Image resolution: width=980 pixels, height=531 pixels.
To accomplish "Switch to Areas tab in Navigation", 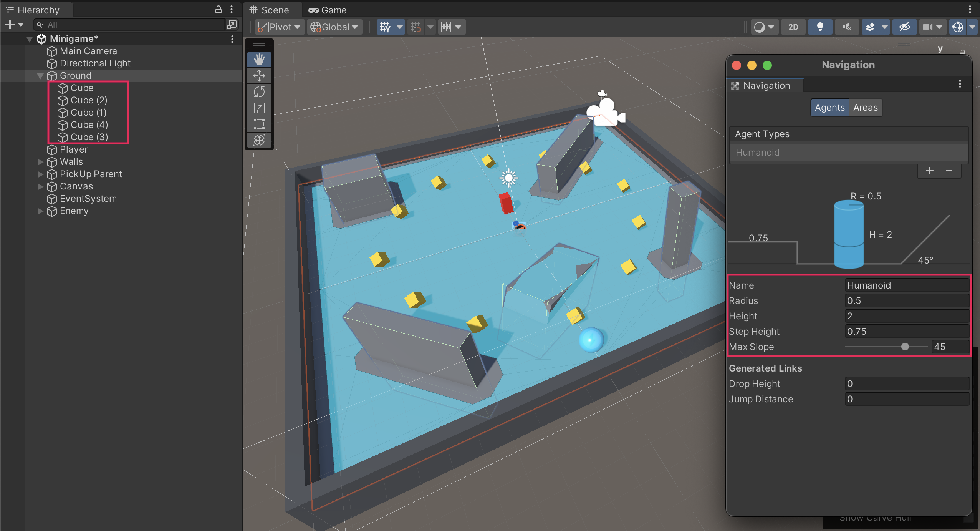I will coord(866,108).
